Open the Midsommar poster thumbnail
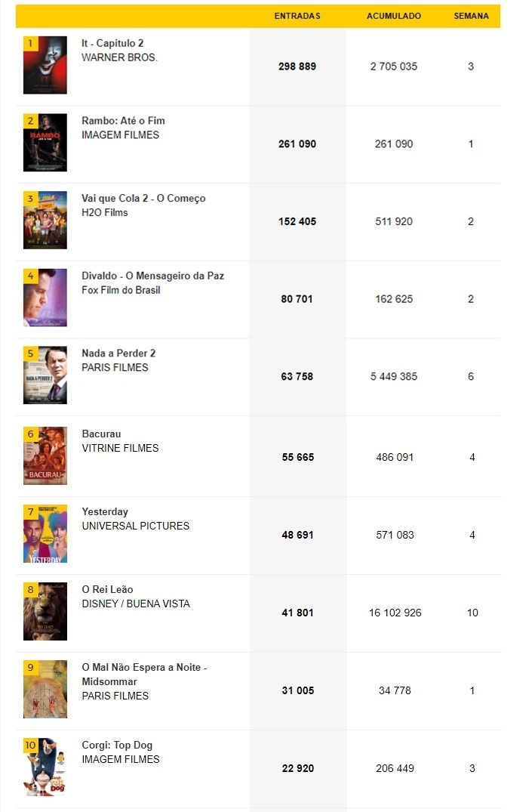This screenshot has height=812, width=529. click(45, 690)
